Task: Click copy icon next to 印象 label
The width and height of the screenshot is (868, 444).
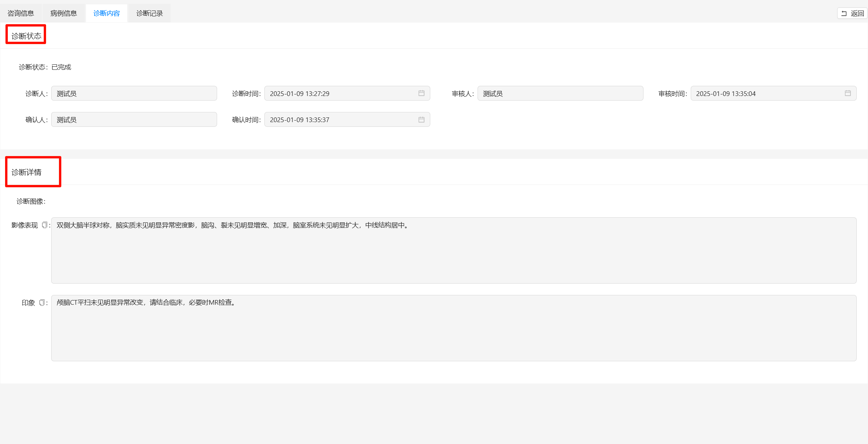Action: (x=42, y=303)
